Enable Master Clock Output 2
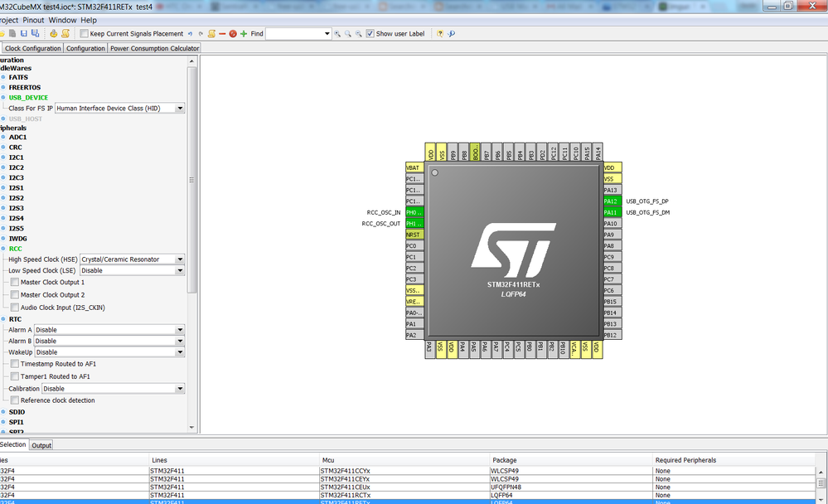 point(15,295)
